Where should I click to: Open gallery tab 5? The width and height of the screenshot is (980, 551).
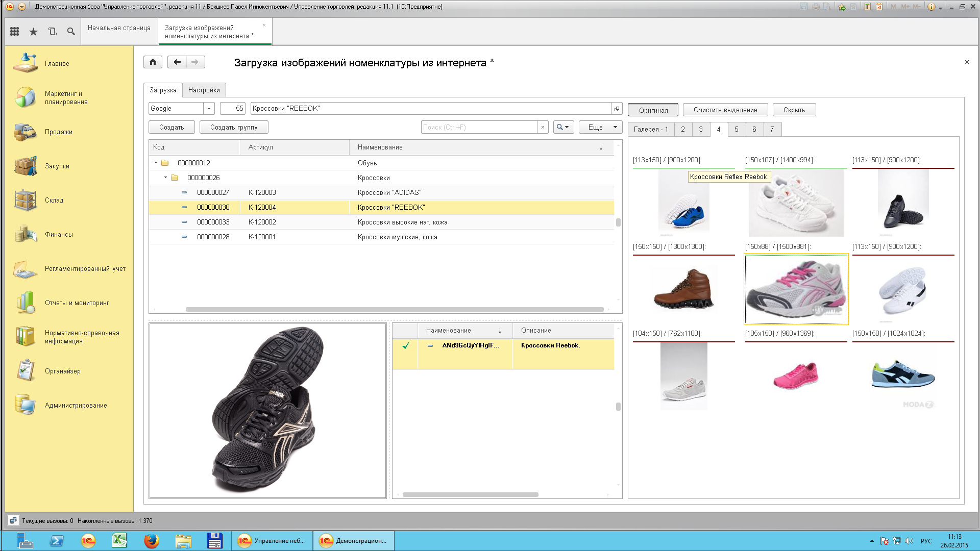pyautogui.click(x=737, y=130)
